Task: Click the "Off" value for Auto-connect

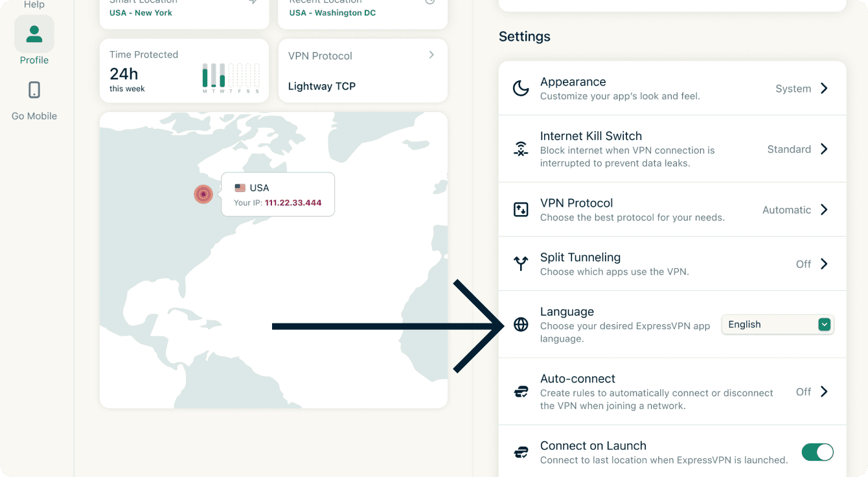Action: [x=803, y=391]
